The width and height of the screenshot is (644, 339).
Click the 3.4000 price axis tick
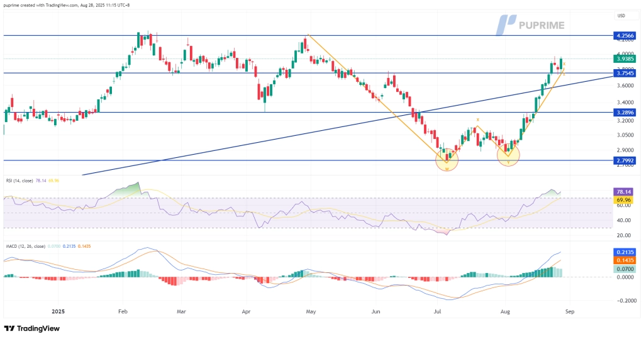[625, 103]
